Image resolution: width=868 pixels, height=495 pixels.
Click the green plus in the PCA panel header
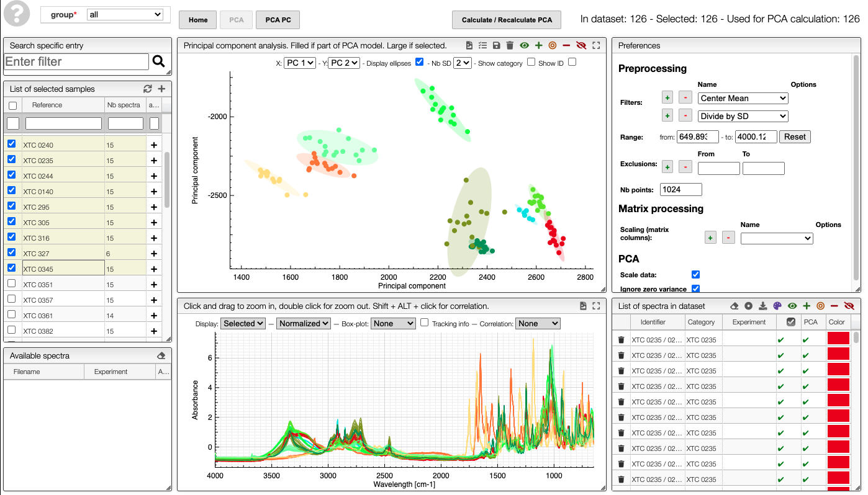pos(538,45)
